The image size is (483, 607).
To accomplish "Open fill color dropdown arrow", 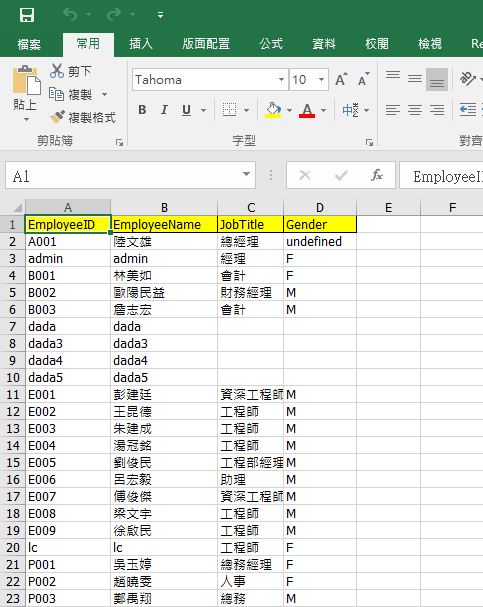I will [289, 111].
